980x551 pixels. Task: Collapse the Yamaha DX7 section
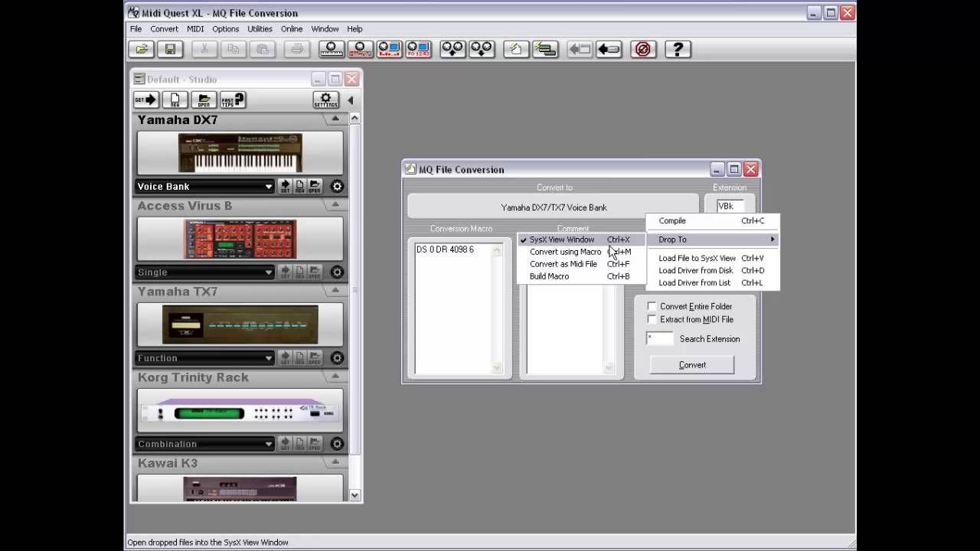(335, 119)
